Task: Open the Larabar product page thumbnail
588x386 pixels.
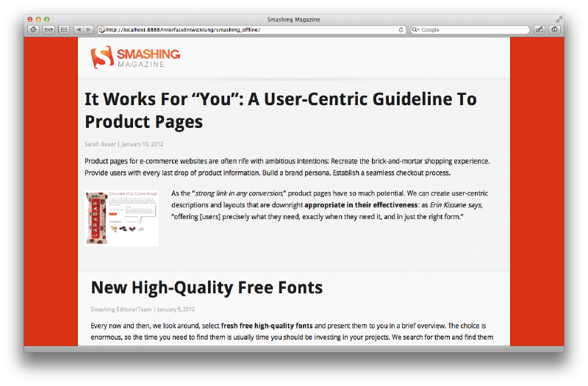Action: 121,218
